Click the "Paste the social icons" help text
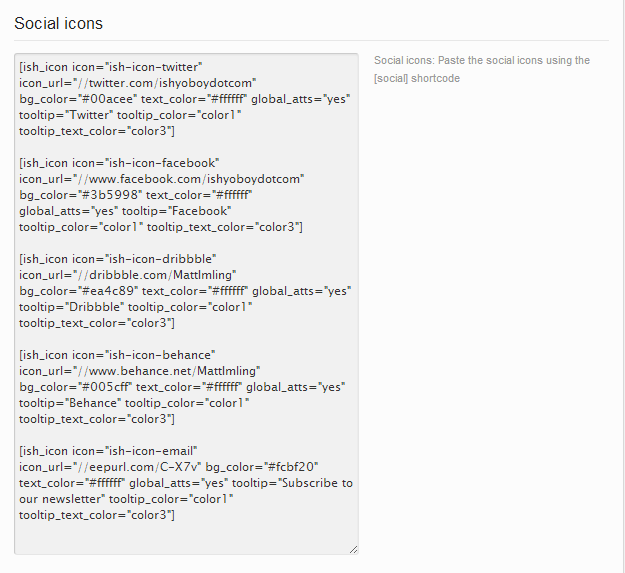 tap(482, 61)
